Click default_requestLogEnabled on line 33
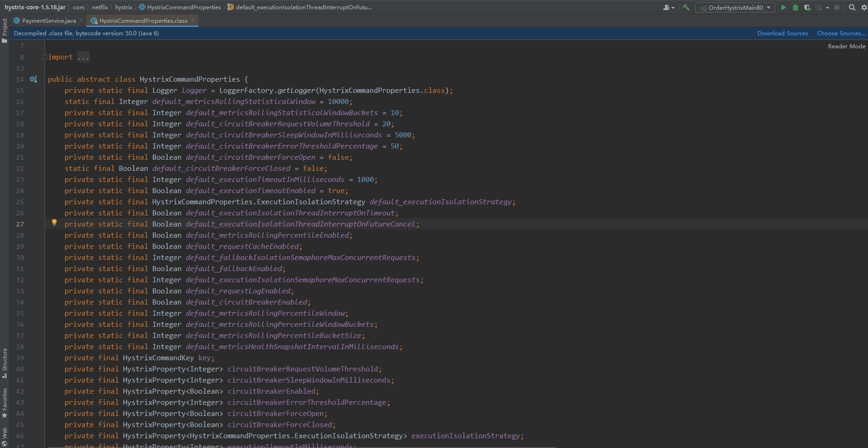The height and width of the screenshot is (448, 868). click(x=238, y=291)
